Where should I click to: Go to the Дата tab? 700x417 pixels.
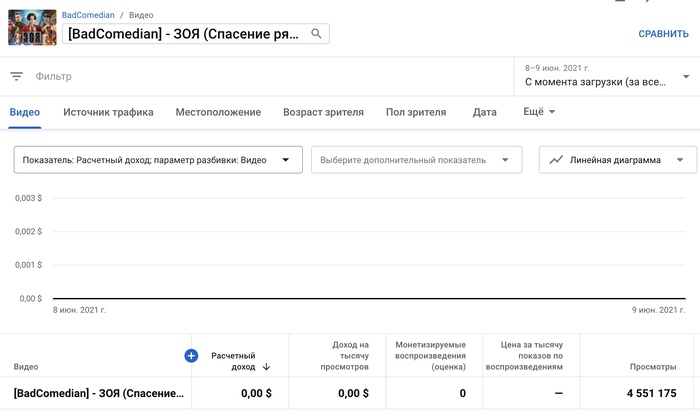[x=485, y=112]
